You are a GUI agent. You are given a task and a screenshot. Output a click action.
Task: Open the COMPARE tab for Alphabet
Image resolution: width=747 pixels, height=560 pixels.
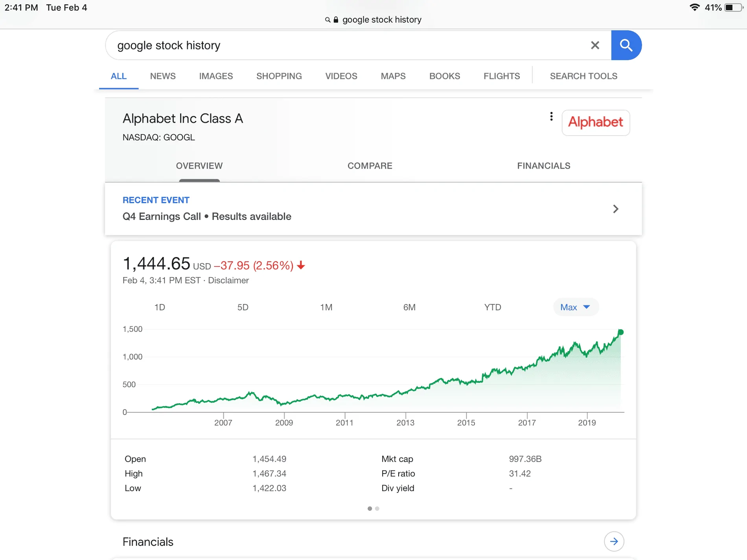tap(370, 165)
